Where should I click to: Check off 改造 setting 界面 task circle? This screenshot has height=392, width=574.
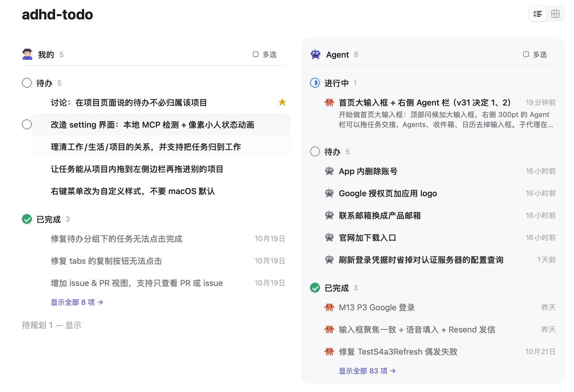point(27,125)
